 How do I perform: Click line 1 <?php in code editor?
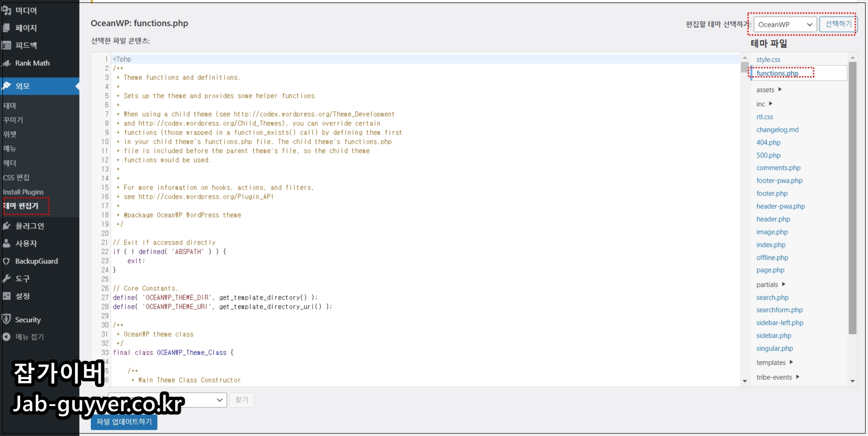coord(122,59)
